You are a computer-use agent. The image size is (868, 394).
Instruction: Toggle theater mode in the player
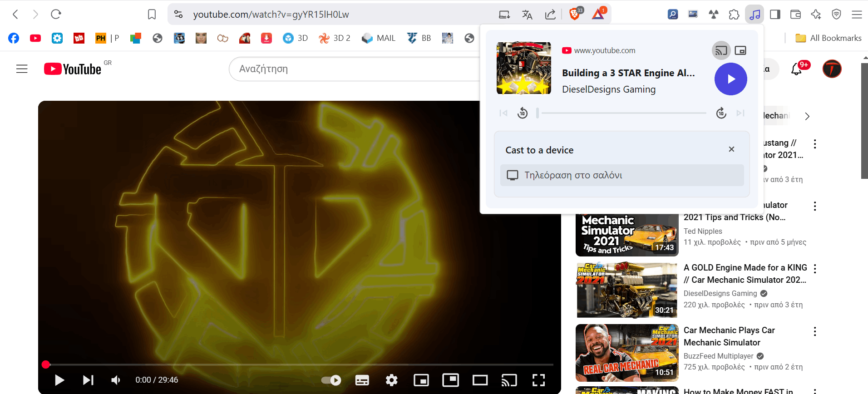[x=480, y=380]
